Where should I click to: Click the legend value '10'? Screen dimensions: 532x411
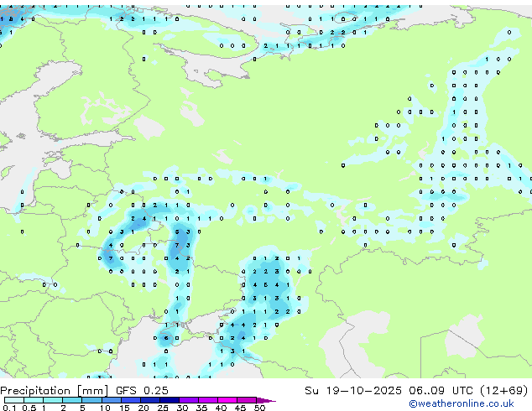[105, 408]
